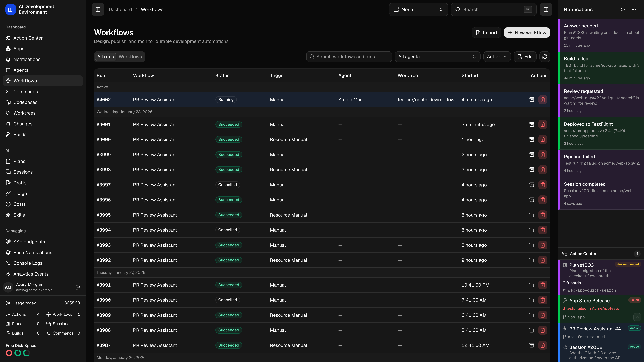644x362 pixels.
Task: Mute notifications with the speaker icon
Action: 623,10
